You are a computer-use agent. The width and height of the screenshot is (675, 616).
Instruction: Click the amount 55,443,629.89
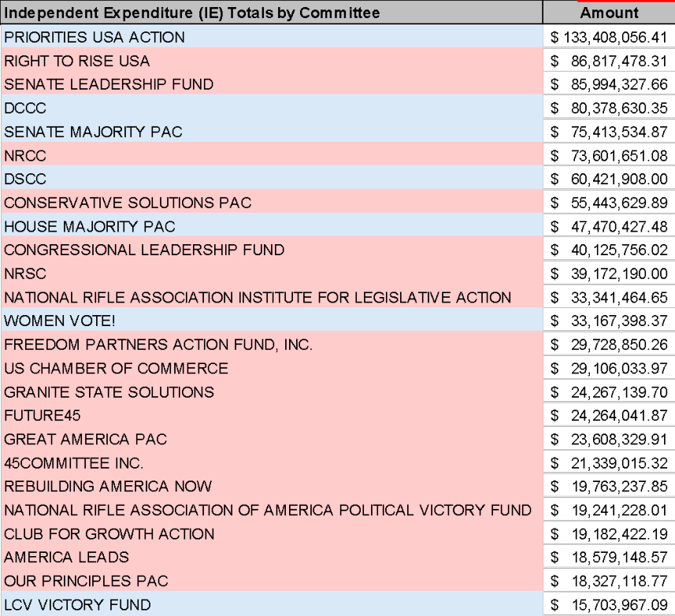click(609, 202)
